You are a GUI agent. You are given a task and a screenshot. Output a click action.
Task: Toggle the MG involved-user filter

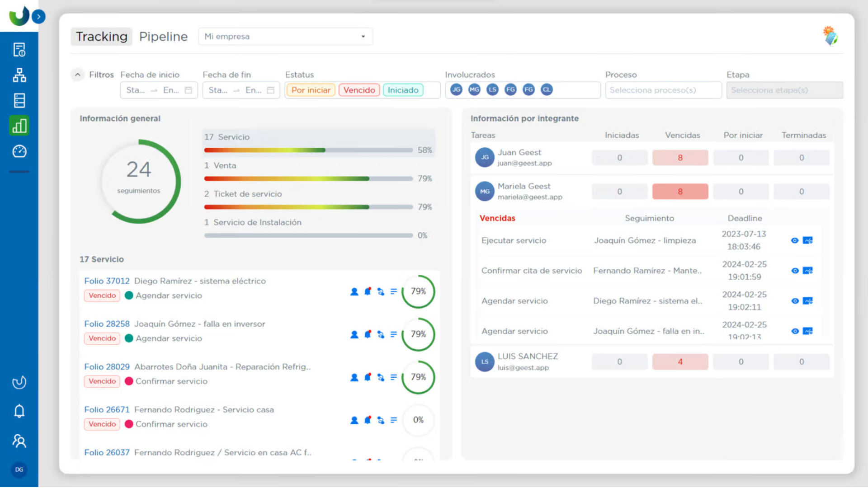point(474,89)
